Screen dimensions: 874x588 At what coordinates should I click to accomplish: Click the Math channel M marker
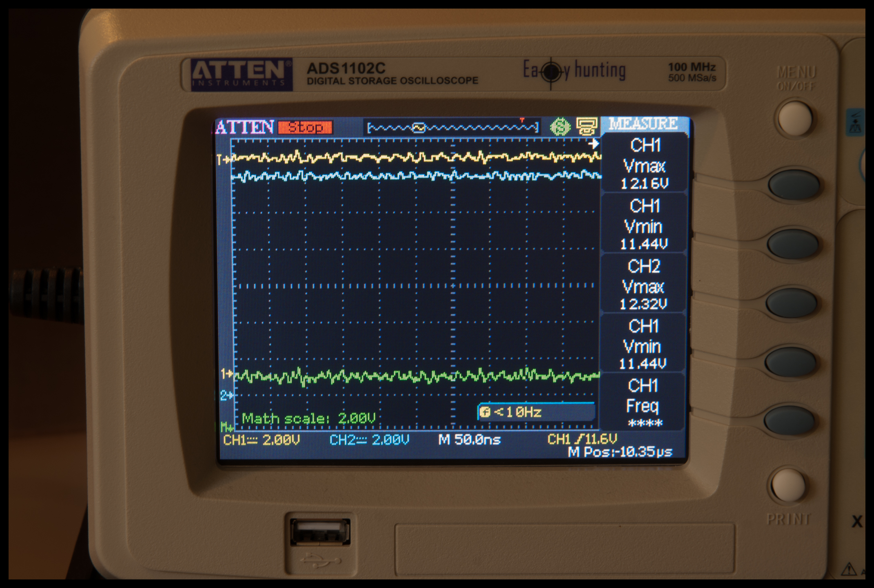coord(226,427)
